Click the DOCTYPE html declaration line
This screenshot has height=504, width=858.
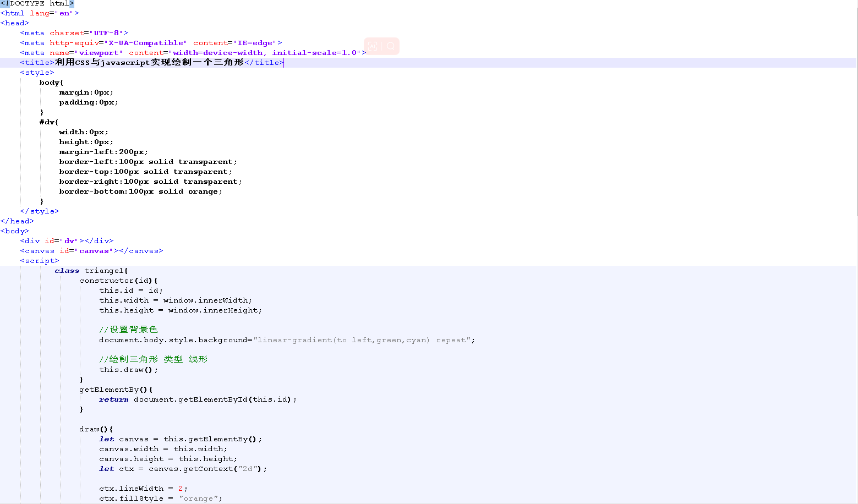coord(37,3)
